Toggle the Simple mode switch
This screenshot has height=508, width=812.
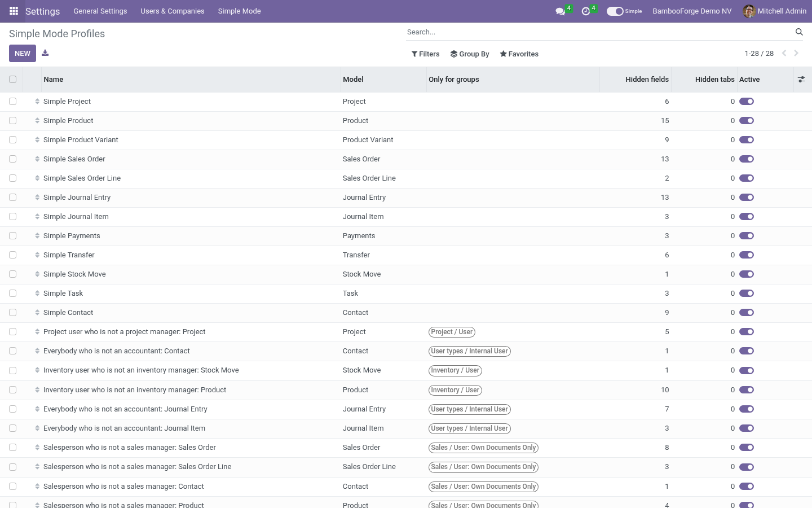pos(615,11)
